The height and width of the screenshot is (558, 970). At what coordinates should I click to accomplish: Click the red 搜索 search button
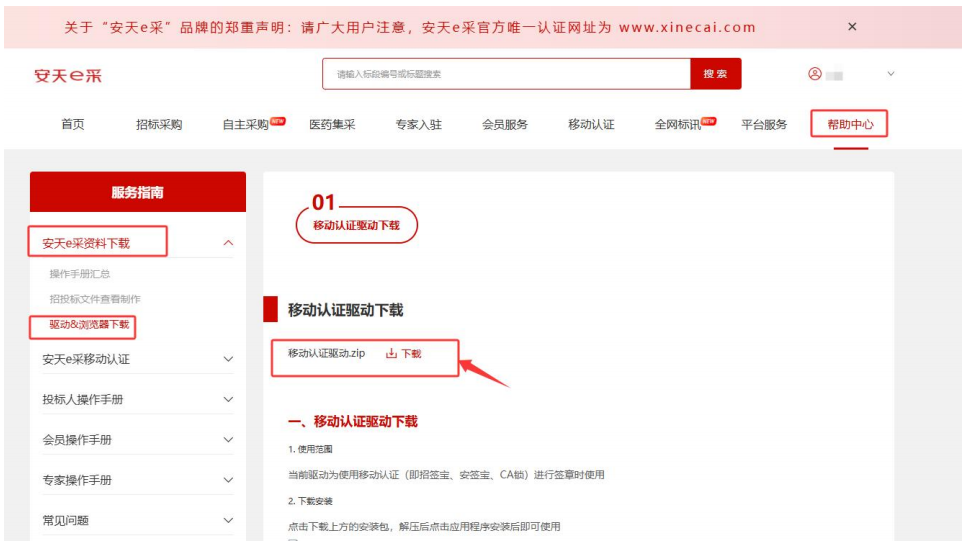coord(715,74)
